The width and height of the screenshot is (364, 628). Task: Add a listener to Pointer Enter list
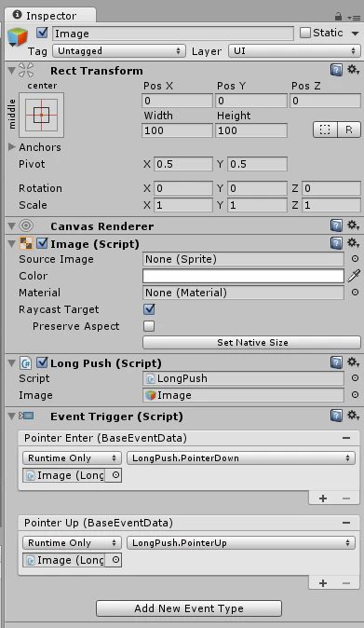click(323, 498)
